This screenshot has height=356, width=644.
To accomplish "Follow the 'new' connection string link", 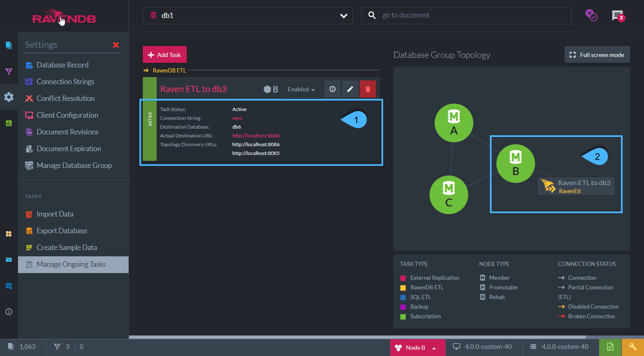I will point(237,118).
